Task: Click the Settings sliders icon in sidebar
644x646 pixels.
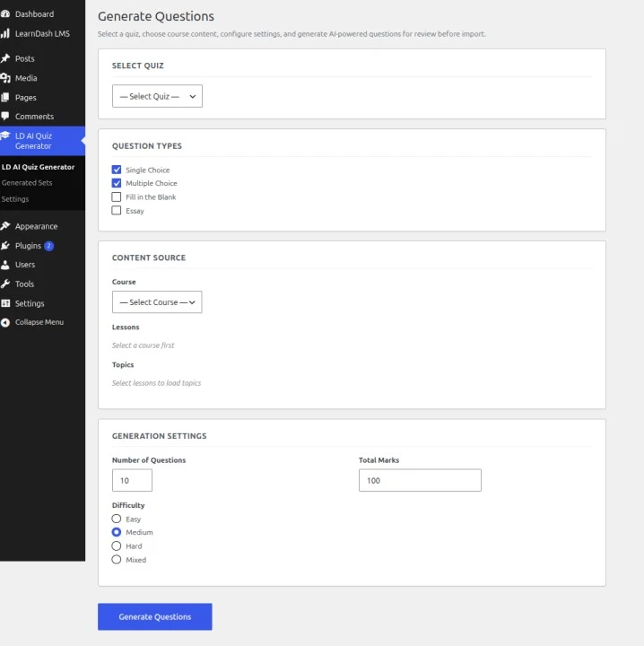Action: (x=5, y=303)
